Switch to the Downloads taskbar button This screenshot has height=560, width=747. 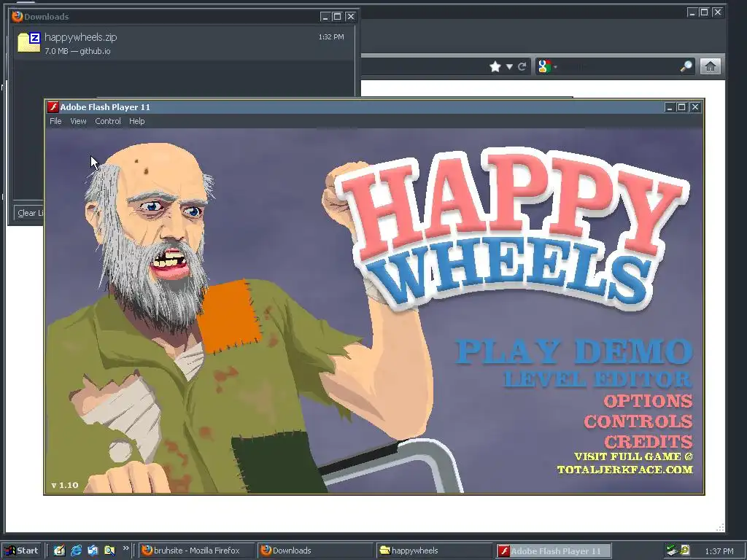(315, 551)
